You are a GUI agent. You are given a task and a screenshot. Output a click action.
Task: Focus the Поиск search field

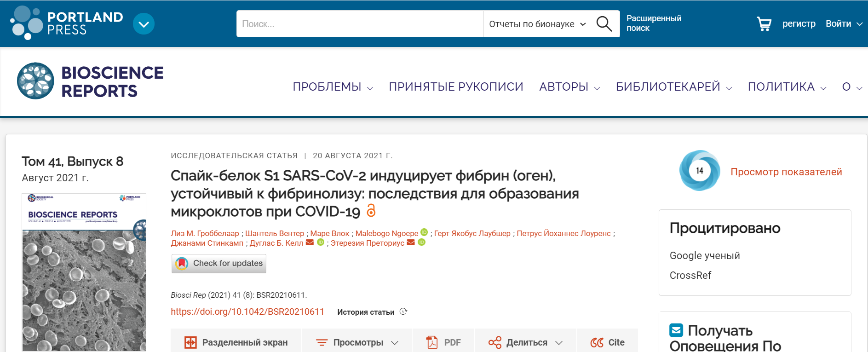[x=360, y=24]
